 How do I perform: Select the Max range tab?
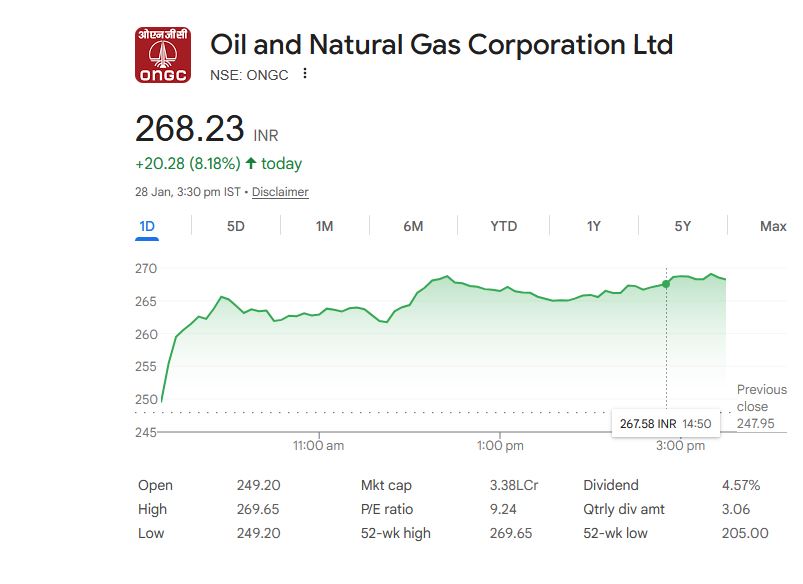(773, 226)
